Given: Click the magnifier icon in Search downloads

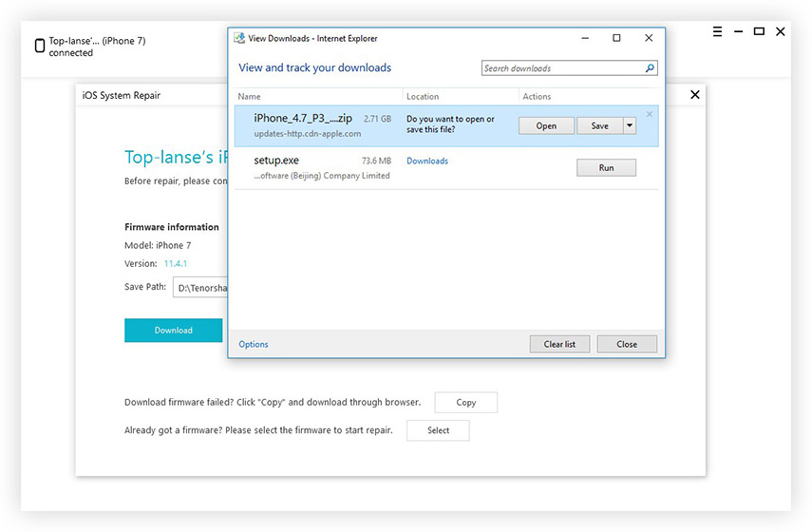Looking at the screenshot, I should click(x=650, y=67).
